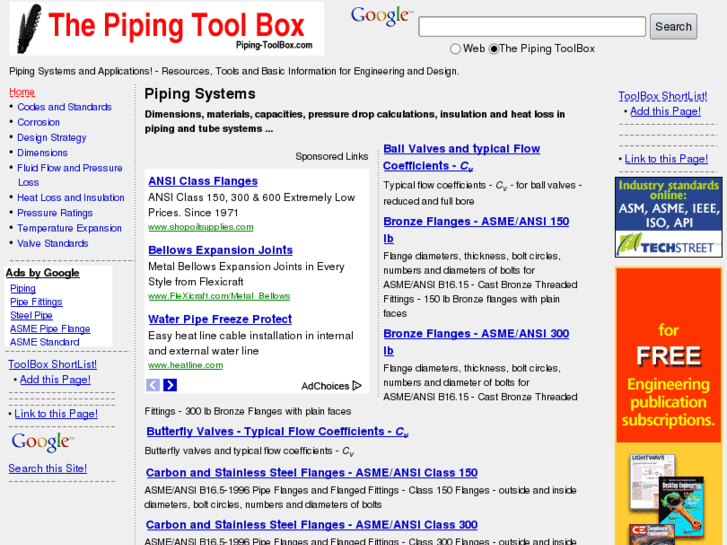The width and height of the screenshot is (727, 545).
Task: Click Sponsored Links label
Action: pyautogui.click(x=332, y=157)
